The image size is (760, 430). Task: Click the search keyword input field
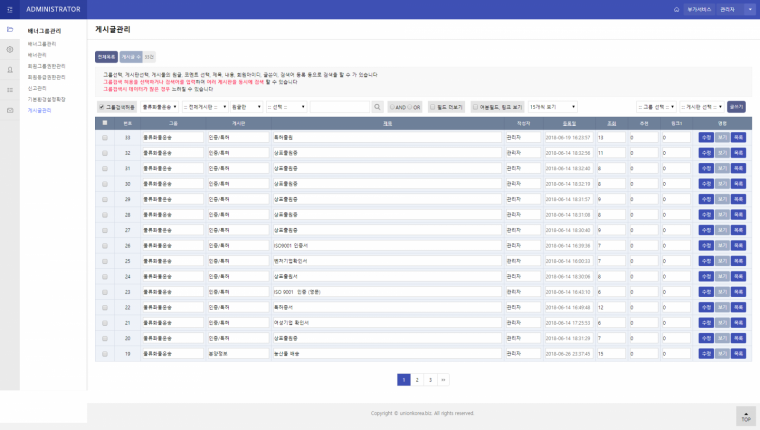pyautogui.click(x=339, y=106)
